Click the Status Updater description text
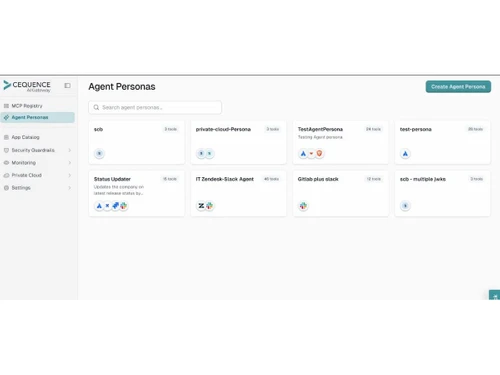The width and height of the screenshot is (500, 375). coord(119,190)
